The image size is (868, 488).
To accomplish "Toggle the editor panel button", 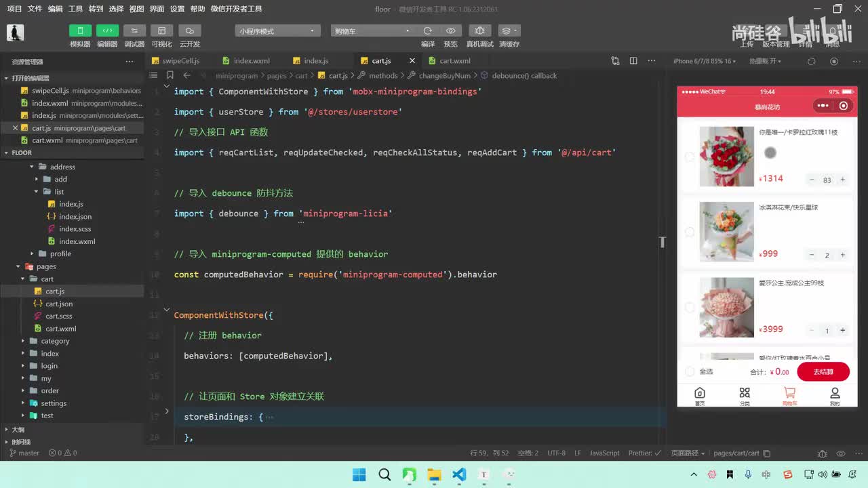I will pyautogui.click(x=107, y=30).
